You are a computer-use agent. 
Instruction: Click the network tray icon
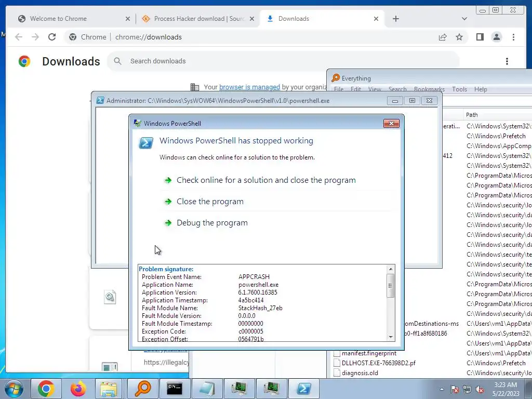coord(467,389)
